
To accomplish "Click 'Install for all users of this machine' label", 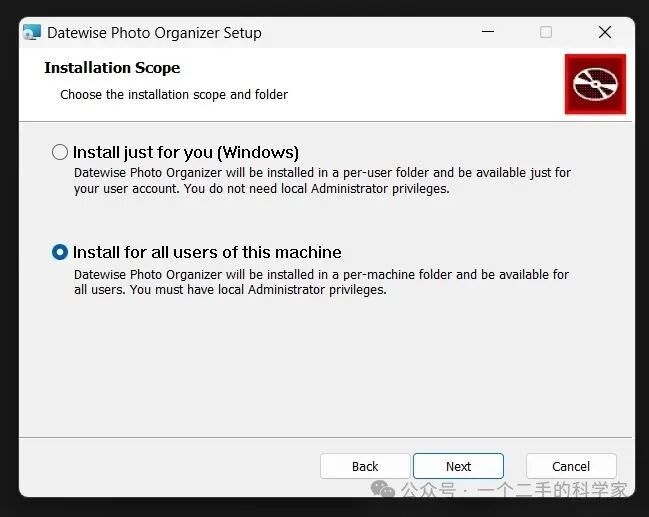I will [207, 252].
